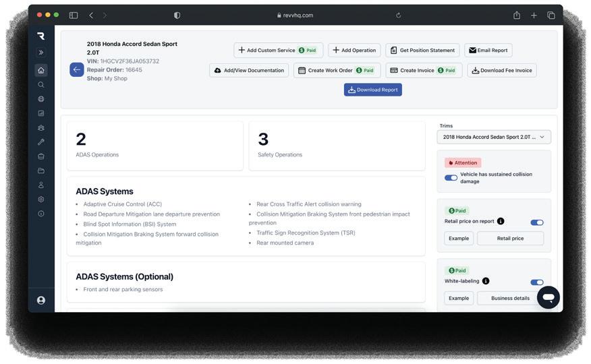591x364 pixels.
Task: Click Create Invoice button
Action: [424, 70]
